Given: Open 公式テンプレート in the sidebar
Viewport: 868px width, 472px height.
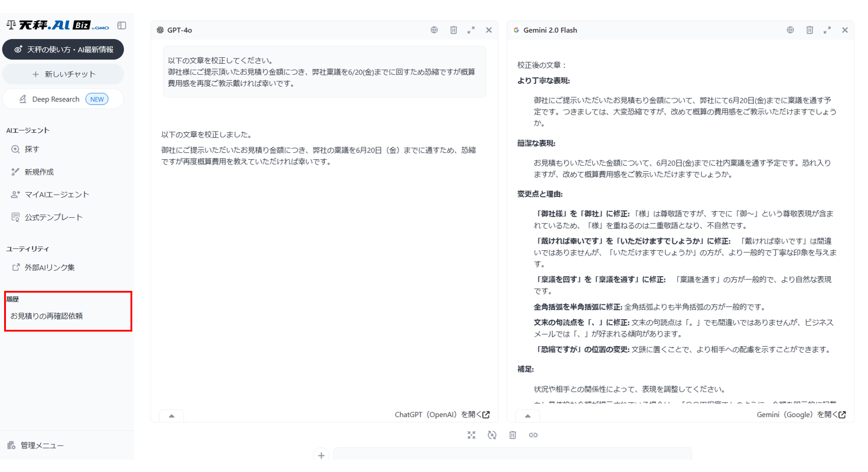Looking at the screenshot, I should (53, 217).
